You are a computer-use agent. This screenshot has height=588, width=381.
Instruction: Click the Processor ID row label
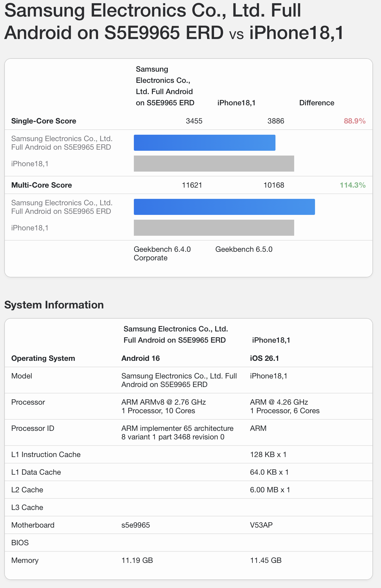pos(33,428)
